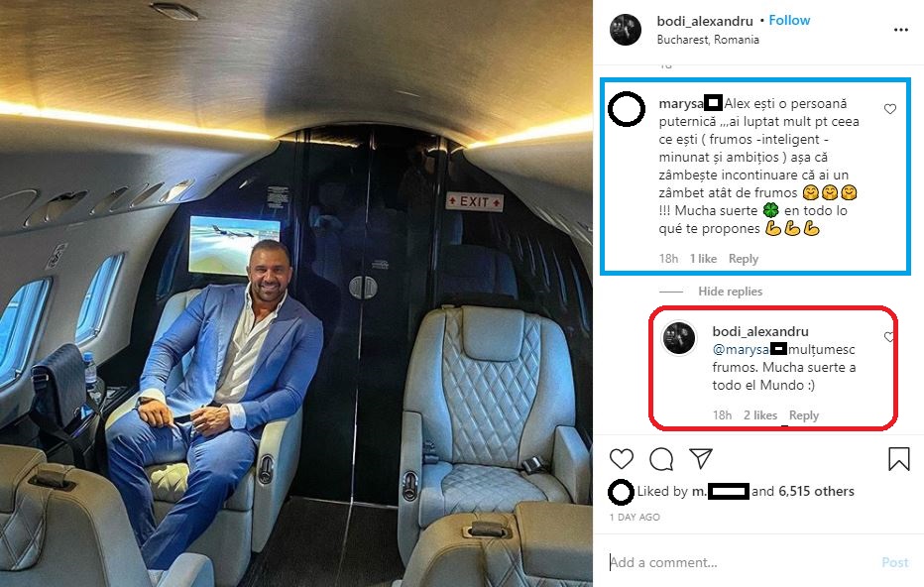
Task: Click bodi_alexandru avatar in reply comment
Action: coord(680,338)
